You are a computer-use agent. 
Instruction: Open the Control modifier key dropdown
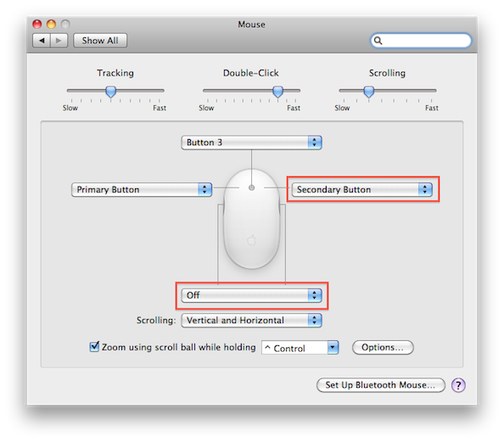[300, 348]
